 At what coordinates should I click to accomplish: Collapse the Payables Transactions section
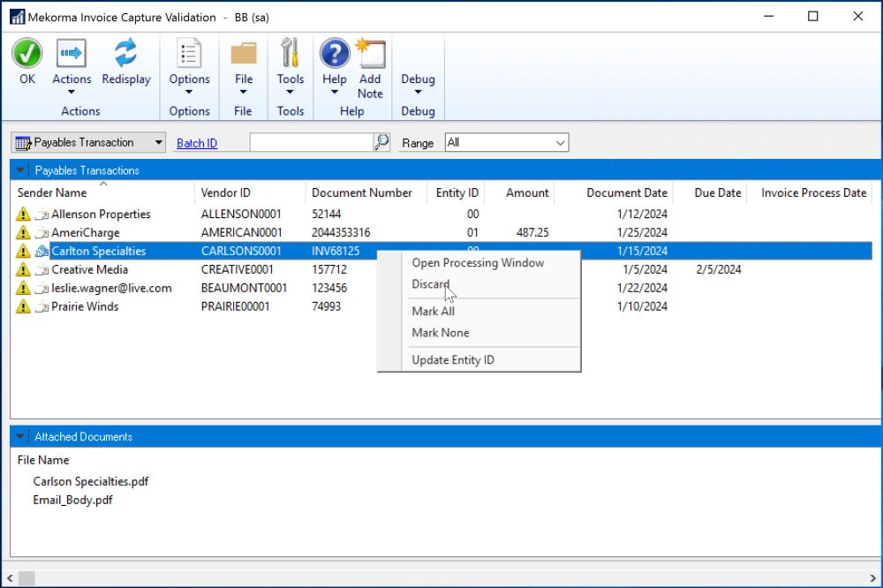tap(20, 170)
